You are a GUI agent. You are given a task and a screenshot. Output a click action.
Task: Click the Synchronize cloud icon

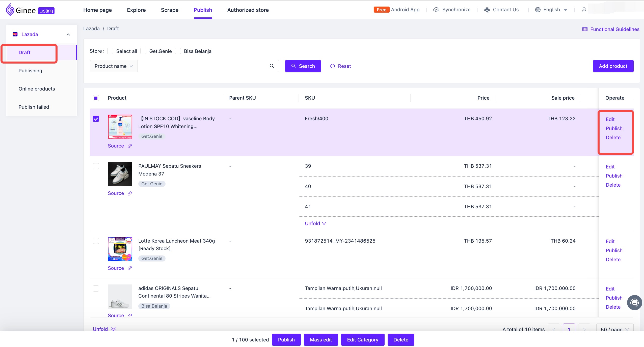click(x=436, y=10)
